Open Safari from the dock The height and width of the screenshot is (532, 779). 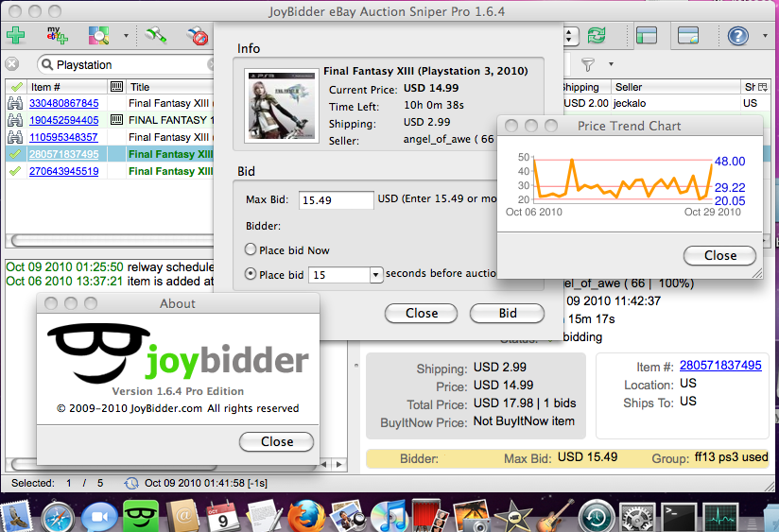tap(58, 518)
